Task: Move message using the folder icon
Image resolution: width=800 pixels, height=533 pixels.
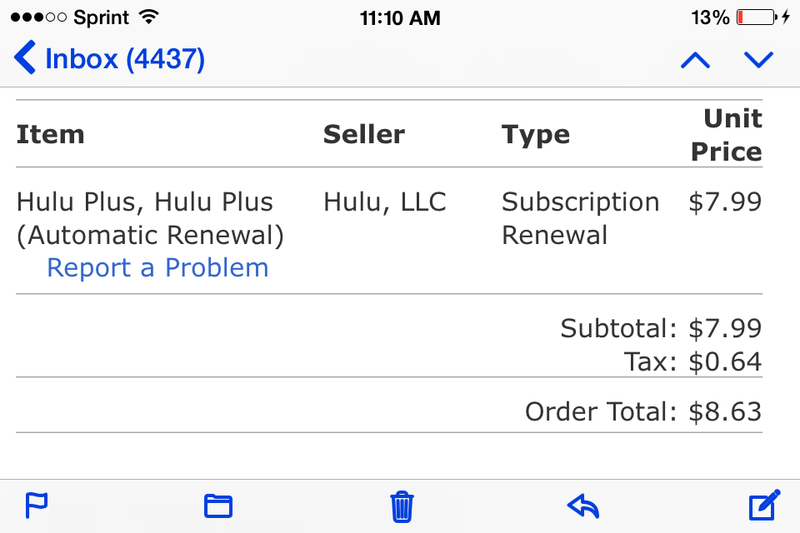Action: tap(218, 506)
